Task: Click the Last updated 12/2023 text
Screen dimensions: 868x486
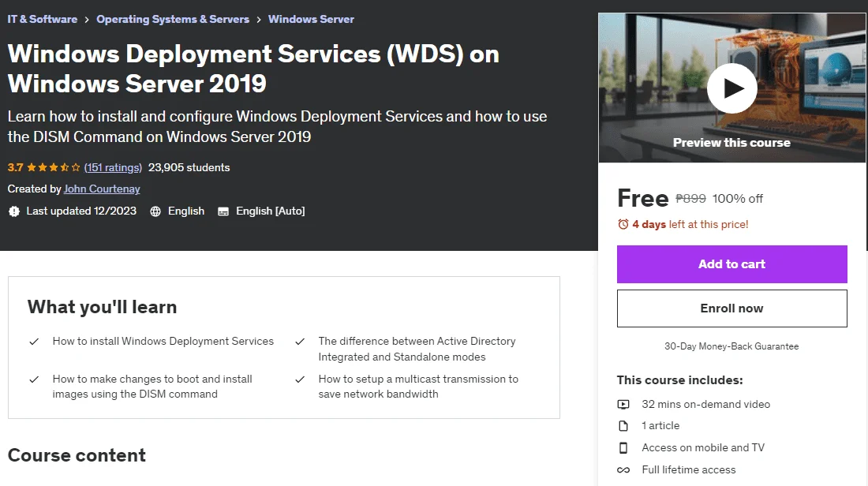Action: coord(81,211)
